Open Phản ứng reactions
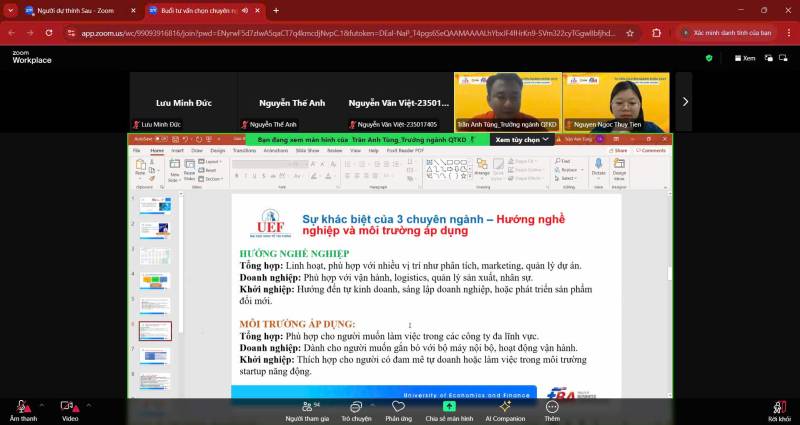 coord(398,410)
